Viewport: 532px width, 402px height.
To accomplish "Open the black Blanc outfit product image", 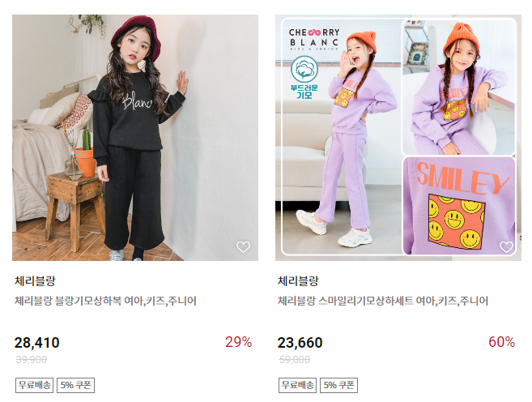I will [135, 138].
